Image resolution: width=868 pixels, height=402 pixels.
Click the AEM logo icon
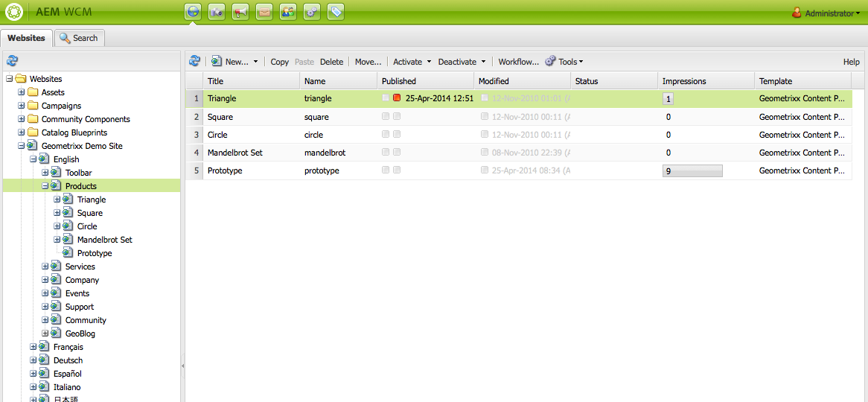click(13, 12)
